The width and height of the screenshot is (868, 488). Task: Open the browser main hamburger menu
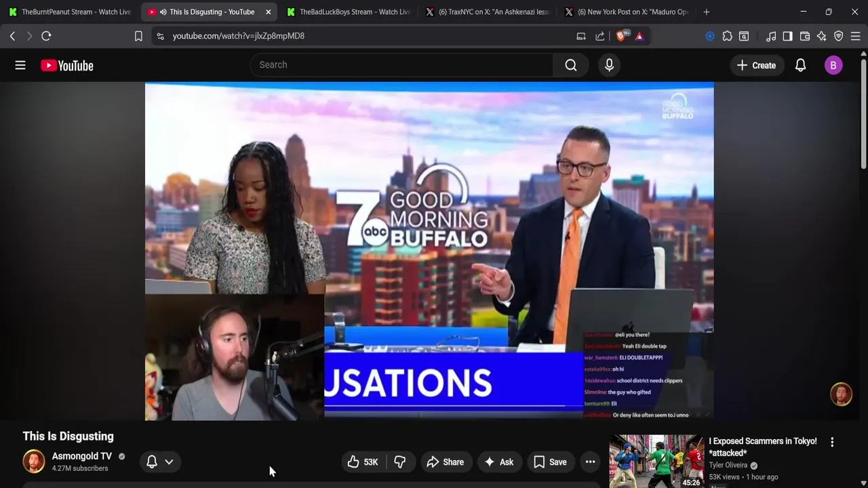coord(856,36)
